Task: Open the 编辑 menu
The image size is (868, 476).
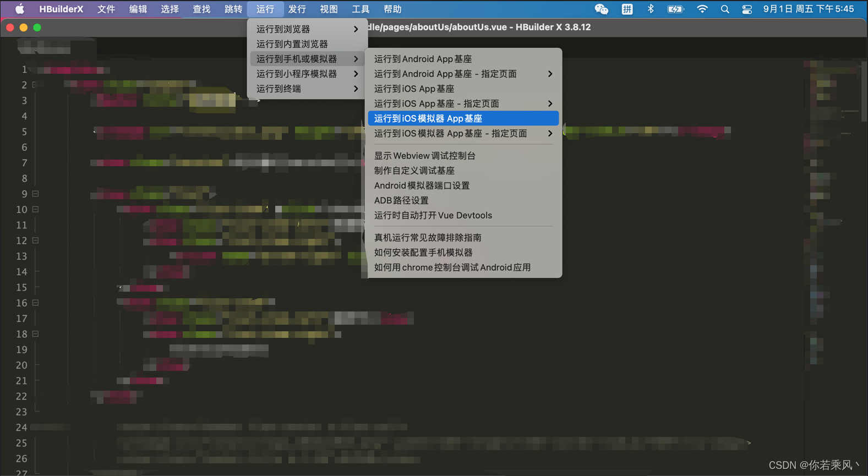Action: (138, 9)
